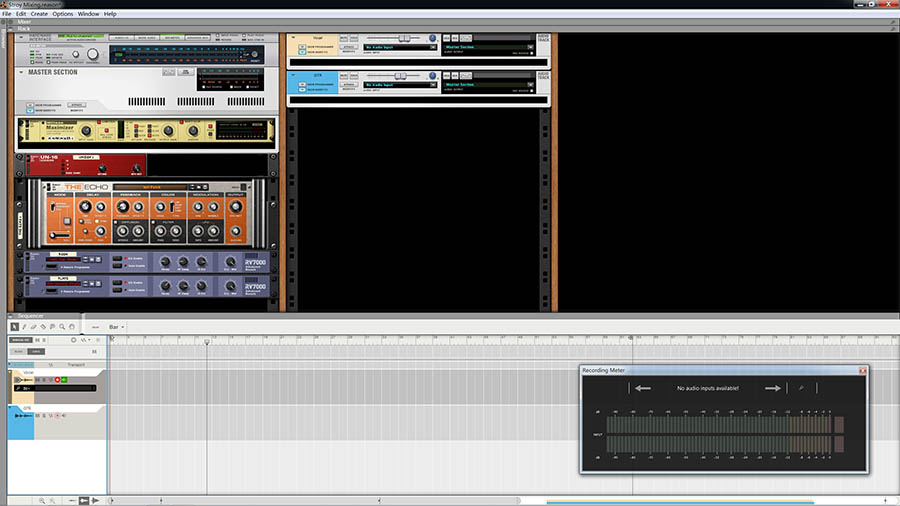Click the tuner icon in Recording Meter

coord(801,388)
